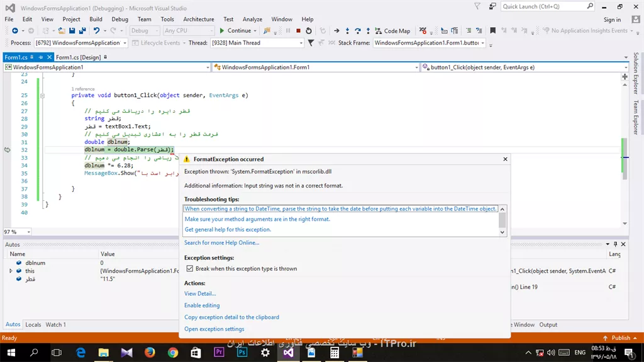Click the View Detail... link
Viewport: 644px width, 362px height.
tap(200, 294)
